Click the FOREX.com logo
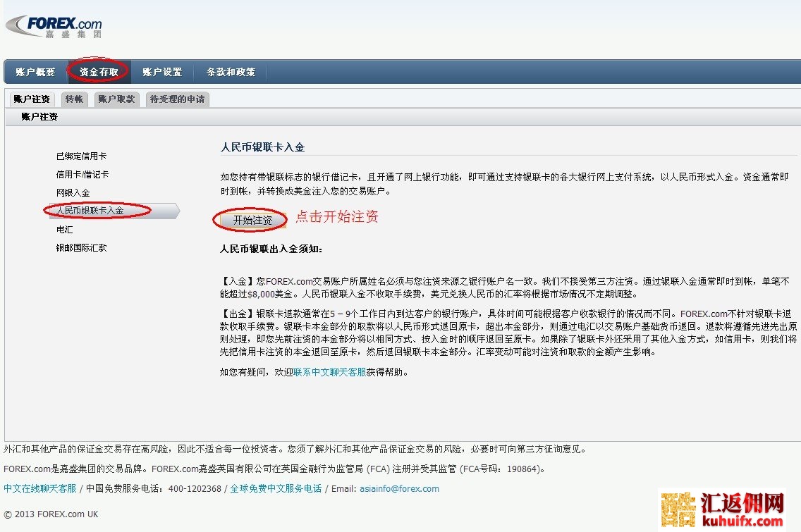This screenshot has width=801, height=532. [55, 26]
